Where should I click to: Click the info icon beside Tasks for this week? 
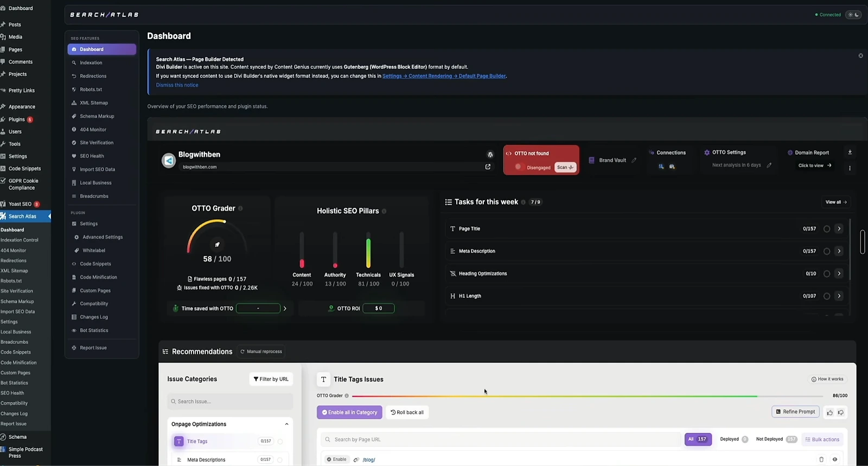coord(523,202)
